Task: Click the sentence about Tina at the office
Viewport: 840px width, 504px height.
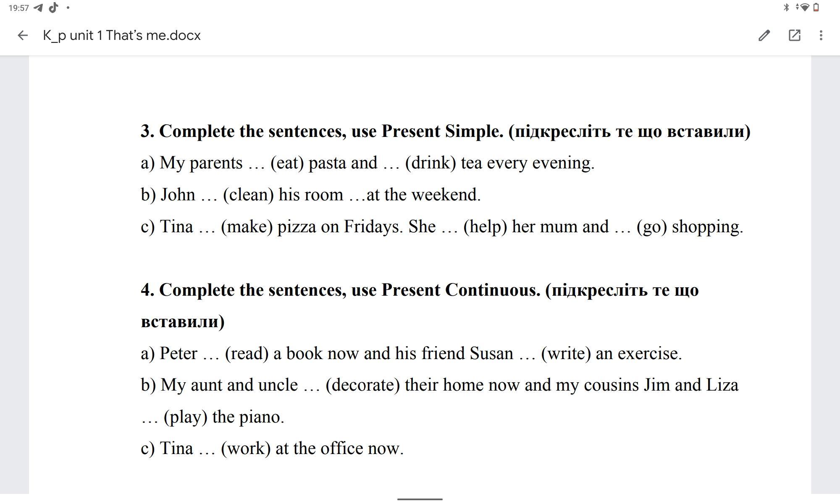Action: [272, 449]
